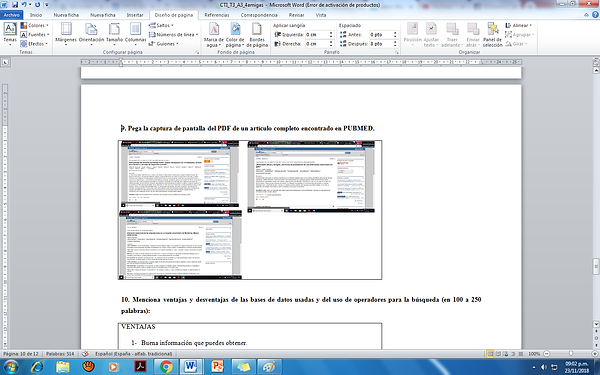Open Color de página menu
600x375 pixels.
pos(235,34)
